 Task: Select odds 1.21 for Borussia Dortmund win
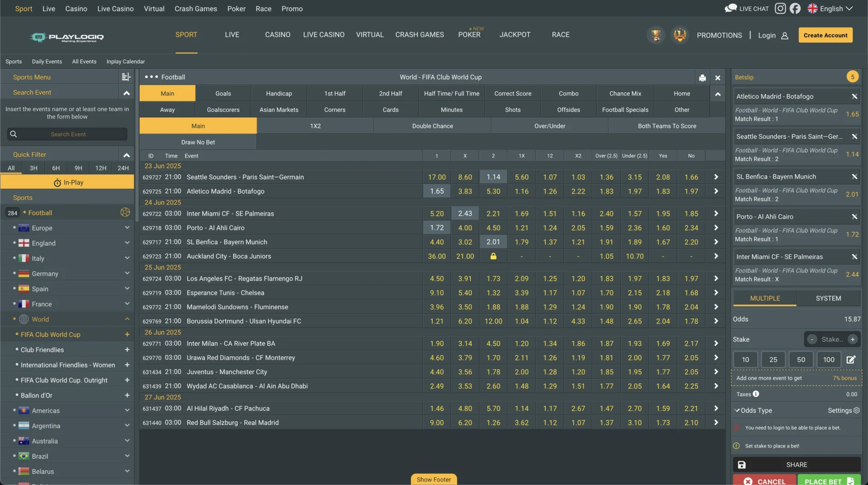click(437, 321)
